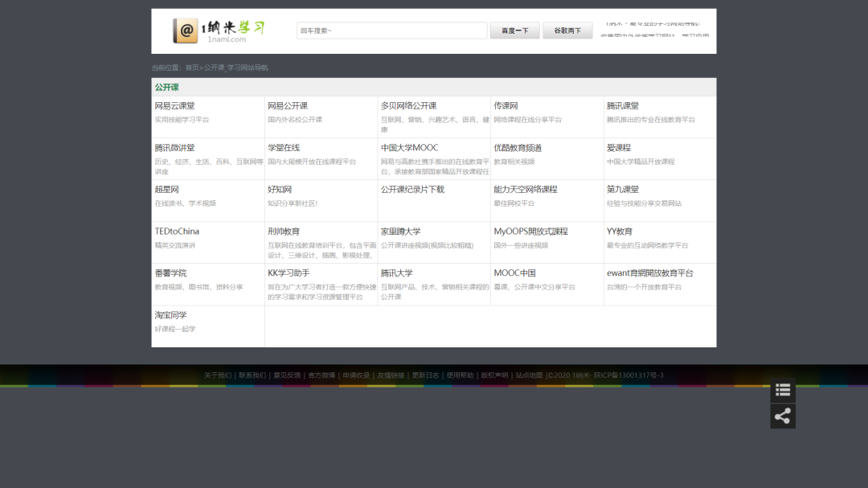This screenshot has width=868, height=488.
Task: Open 淘宝同学 link
Action: point(170,315)
